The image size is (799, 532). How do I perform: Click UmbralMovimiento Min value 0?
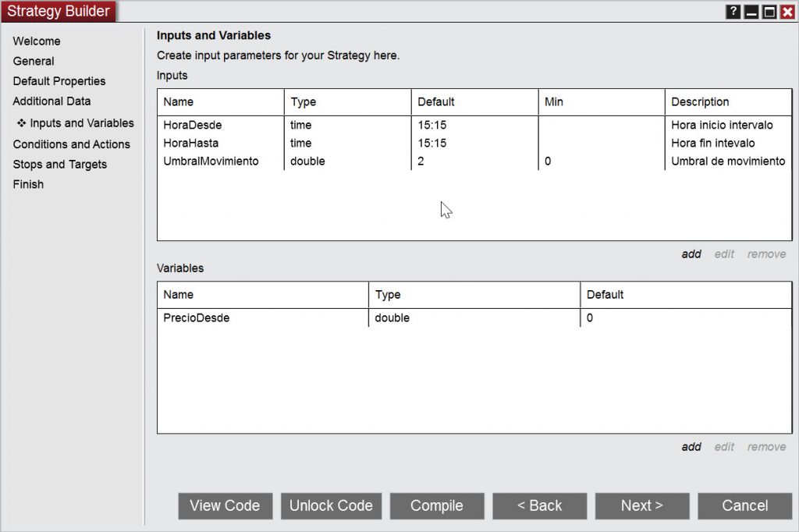point(548,161)
